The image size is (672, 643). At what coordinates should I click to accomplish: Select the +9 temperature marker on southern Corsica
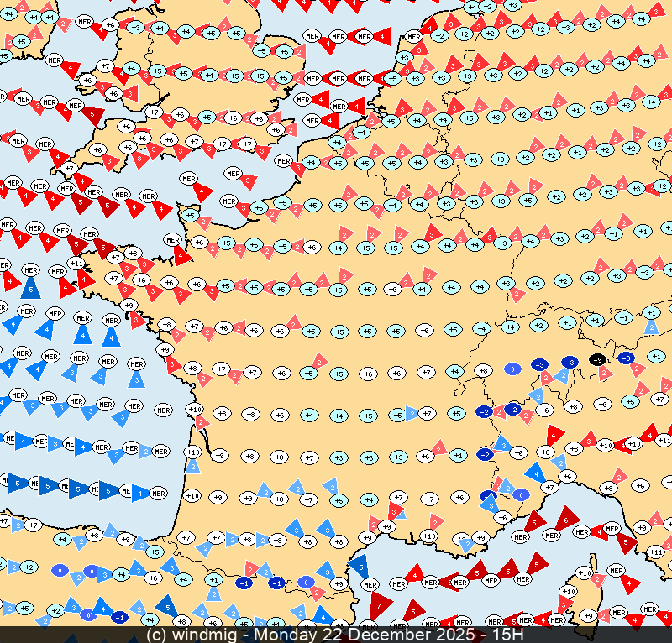pos(589,616)
